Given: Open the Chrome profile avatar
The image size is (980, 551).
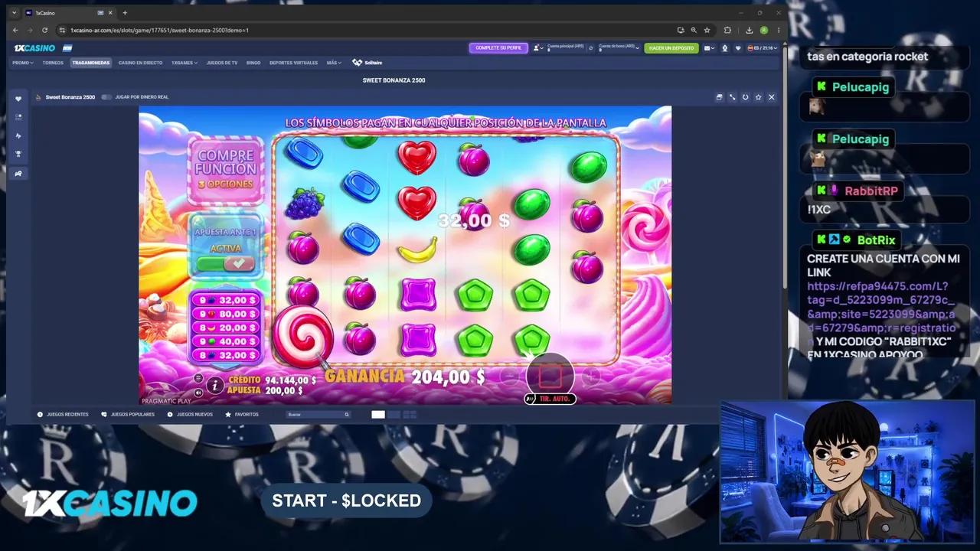Looking at the screenshot, I should [x=763, y=30].
